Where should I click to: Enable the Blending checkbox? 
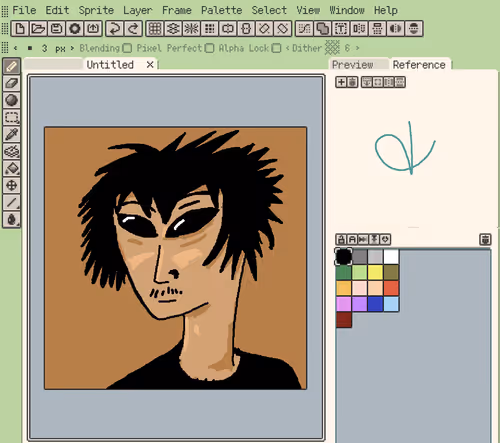[127, 48]
